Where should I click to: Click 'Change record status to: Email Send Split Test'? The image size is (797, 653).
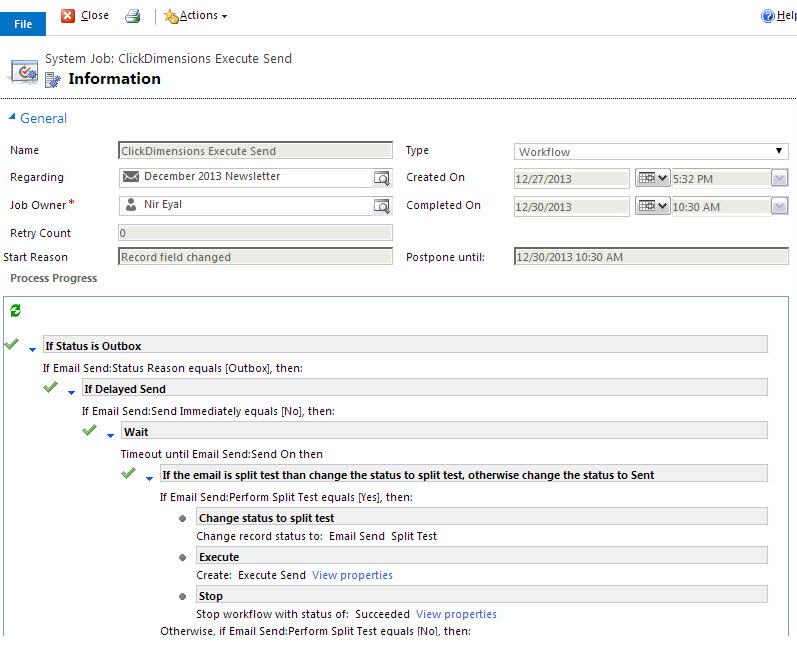tap(317, 536)
